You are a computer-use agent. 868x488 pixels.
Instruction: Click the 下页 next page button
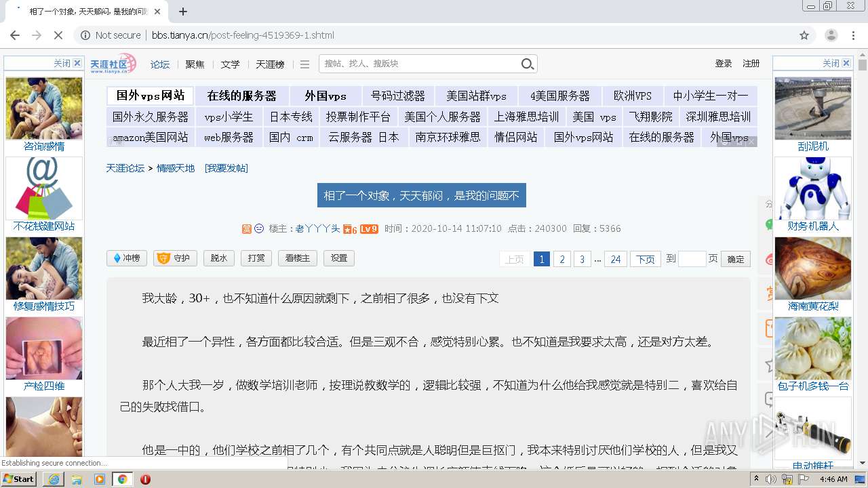click(x=646, y=259)
